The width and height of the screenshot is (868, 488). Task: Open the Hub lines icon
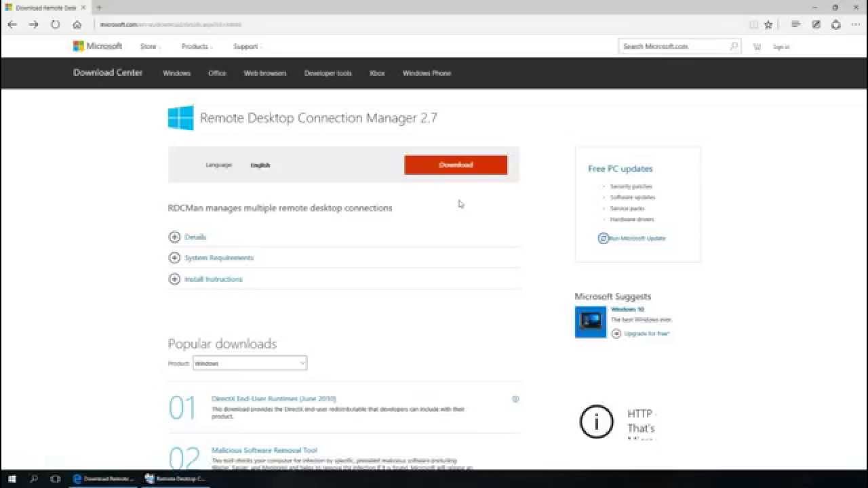pos(796,24)
